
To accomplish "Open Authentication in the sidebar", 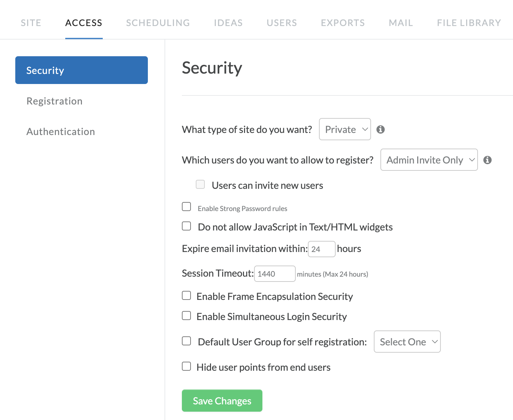I will (61, 132).
